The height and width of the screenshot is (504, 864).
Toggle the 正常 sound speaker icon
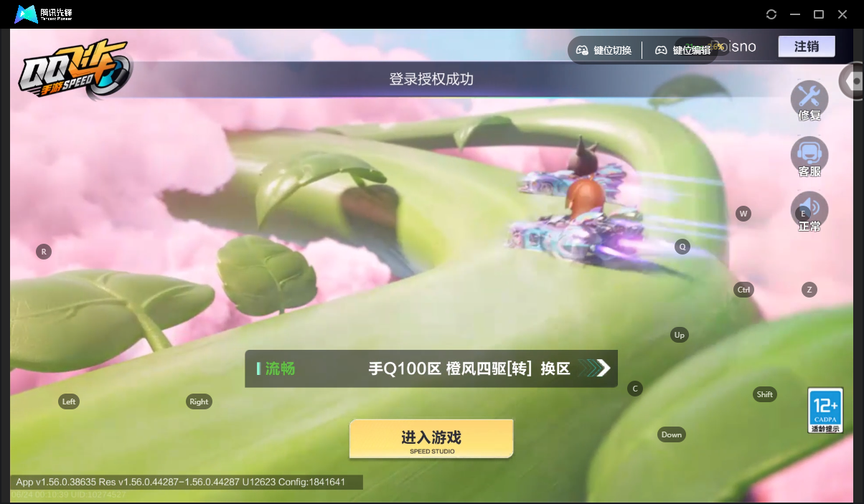pos(809,211)
